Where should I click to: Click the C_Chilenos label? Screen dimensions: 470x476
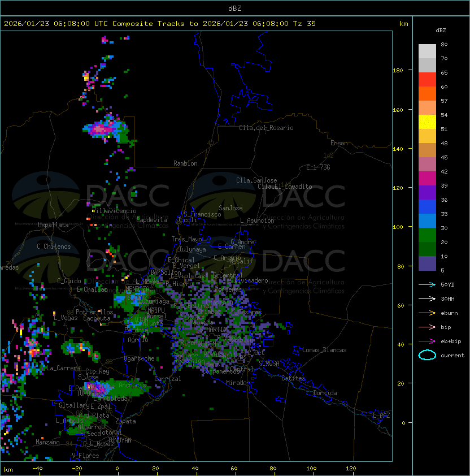54,246
